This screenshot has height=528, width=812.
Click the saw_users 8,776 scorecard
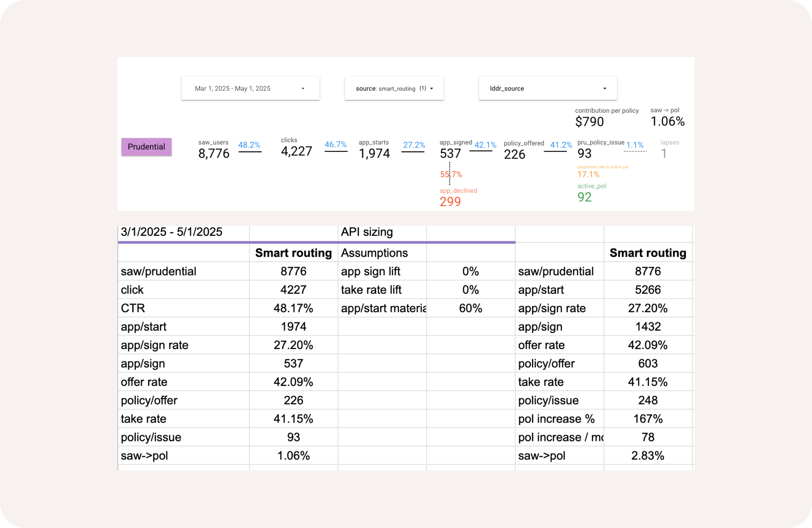(213, 153)
